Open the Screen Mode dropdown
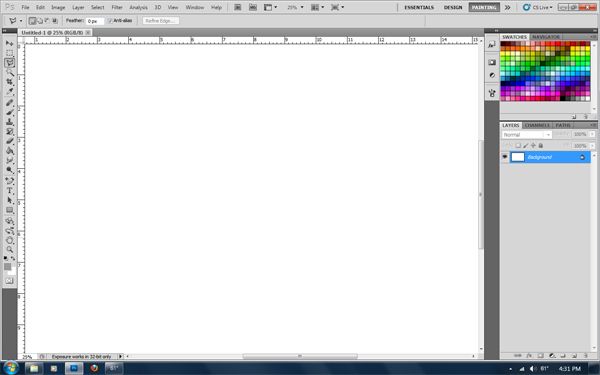The width and height of the screenshot is (600, 375). click(338, 7)
